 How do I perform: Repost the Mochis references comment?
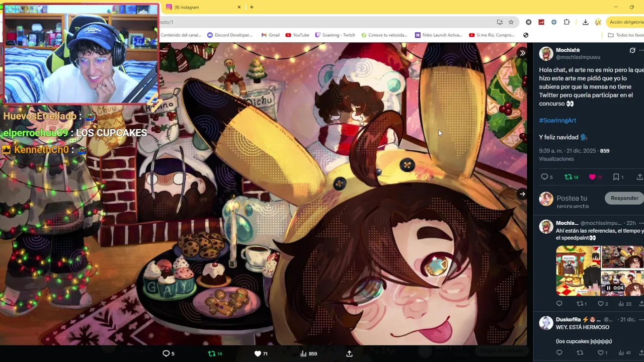pos(581,304)
